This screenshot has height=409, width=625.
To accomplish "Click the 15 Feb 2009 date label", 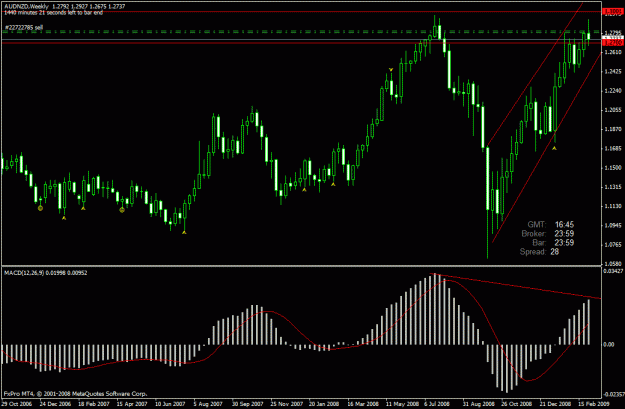I will 594,404.
